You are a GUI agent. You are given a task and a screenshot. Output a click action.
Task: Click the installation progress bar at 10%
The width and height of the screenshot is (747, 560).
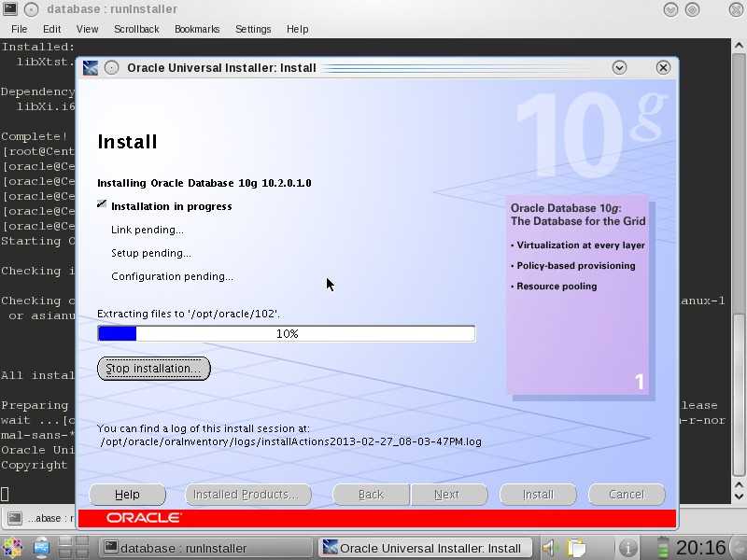(x=287, y=334)
